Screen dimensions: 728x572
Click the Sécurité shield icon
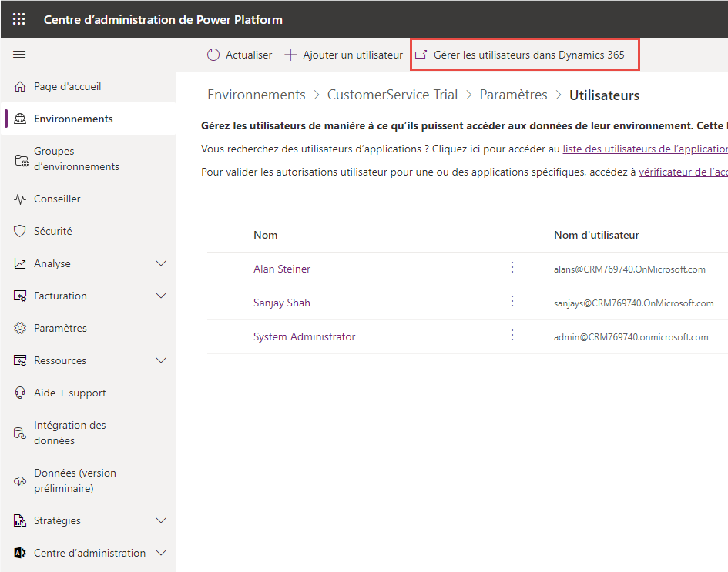(x=20, y=231)
